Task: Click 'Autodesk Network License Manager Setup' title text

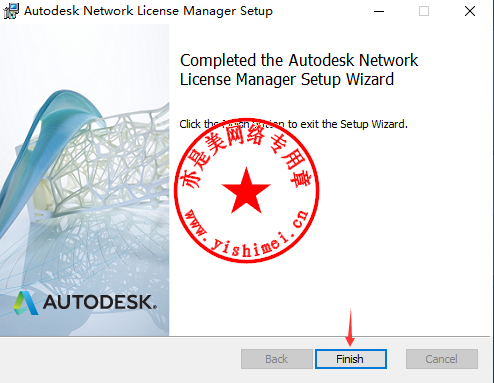Action: click(x=148, y=11)
